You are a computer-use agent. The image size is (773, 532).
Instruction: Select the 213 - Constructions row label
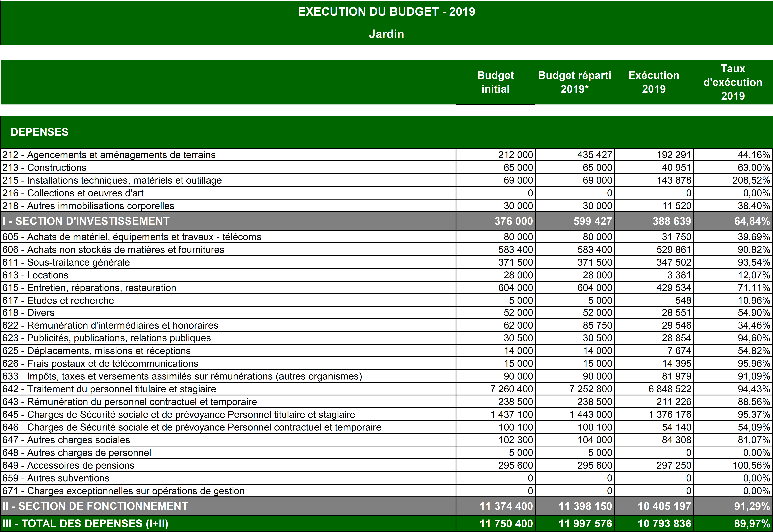(x=44, y=167)
